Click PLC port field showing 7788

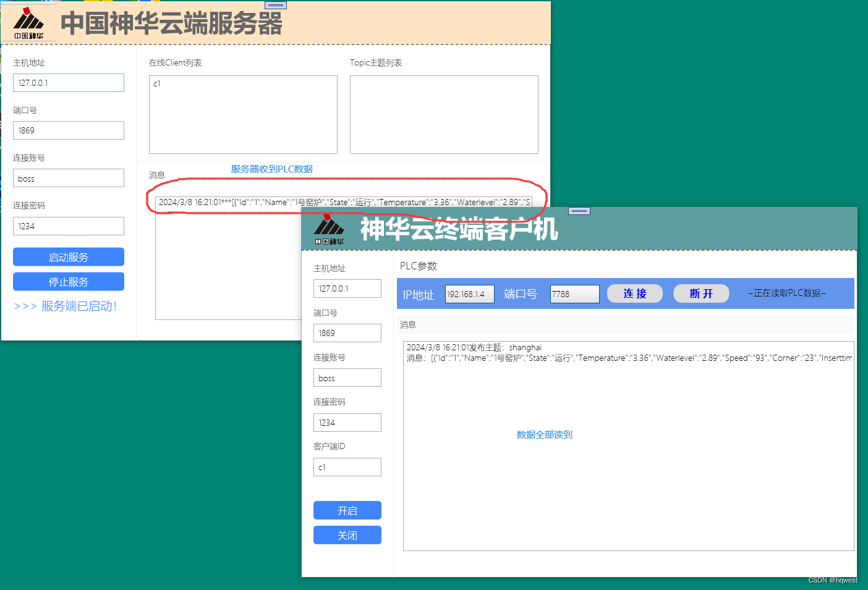click(575, 294)
